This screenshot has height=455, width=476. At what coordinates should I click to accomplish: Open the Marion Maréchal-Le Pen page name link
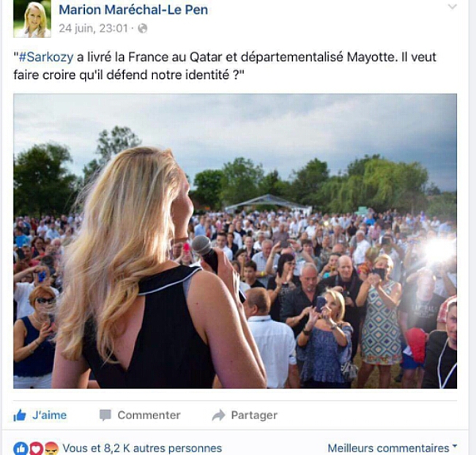pyautogui.click(x=133, y=10)
